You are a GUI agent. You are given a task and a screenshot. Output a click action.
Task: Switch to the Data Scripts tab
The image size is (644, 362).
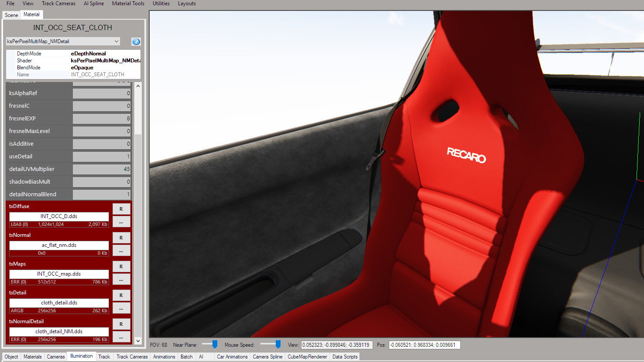[345, 357]
